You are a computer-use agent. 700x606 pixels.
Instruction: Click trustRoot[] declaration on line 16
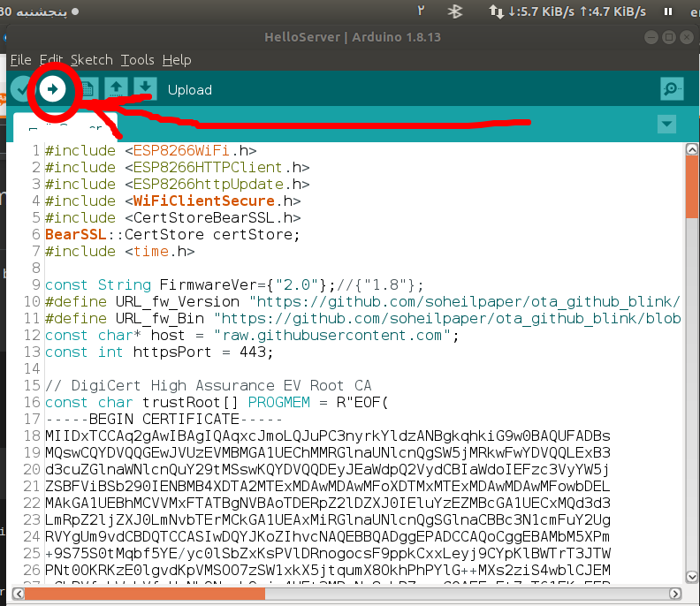pyautogui.click(x=217, y=402)
